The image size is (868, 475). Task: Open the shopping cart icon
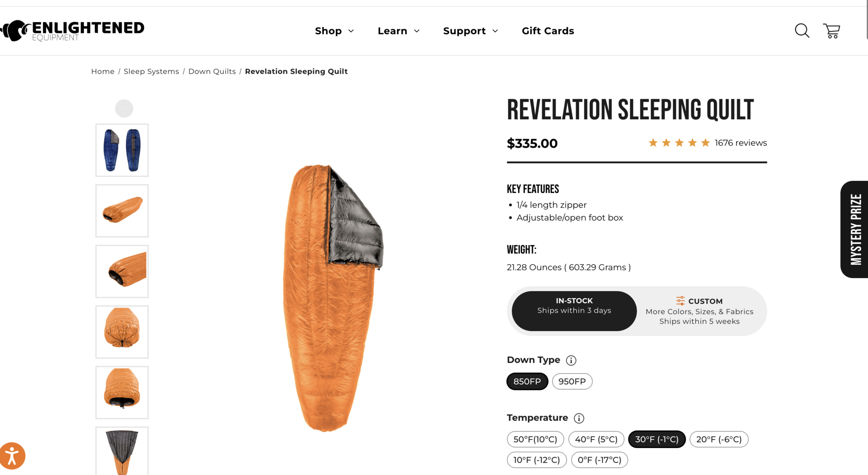click(832, 31)
